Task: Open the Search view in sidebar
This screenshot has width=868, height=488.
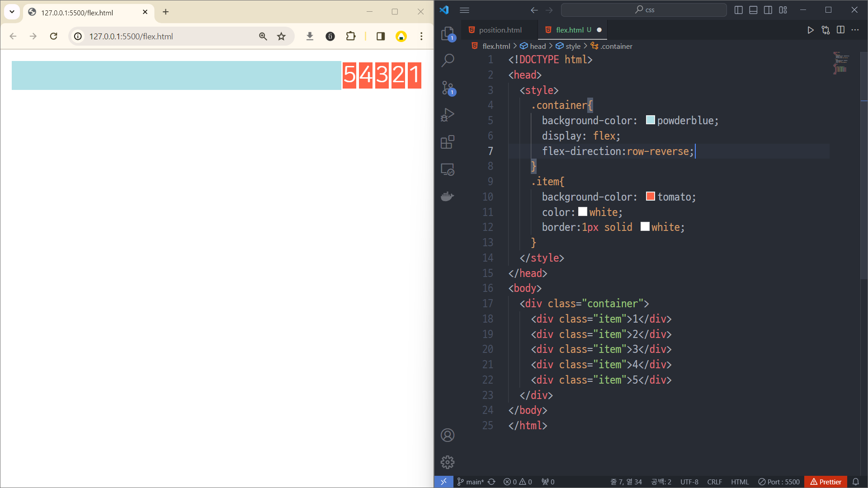Action: [447, 60]
